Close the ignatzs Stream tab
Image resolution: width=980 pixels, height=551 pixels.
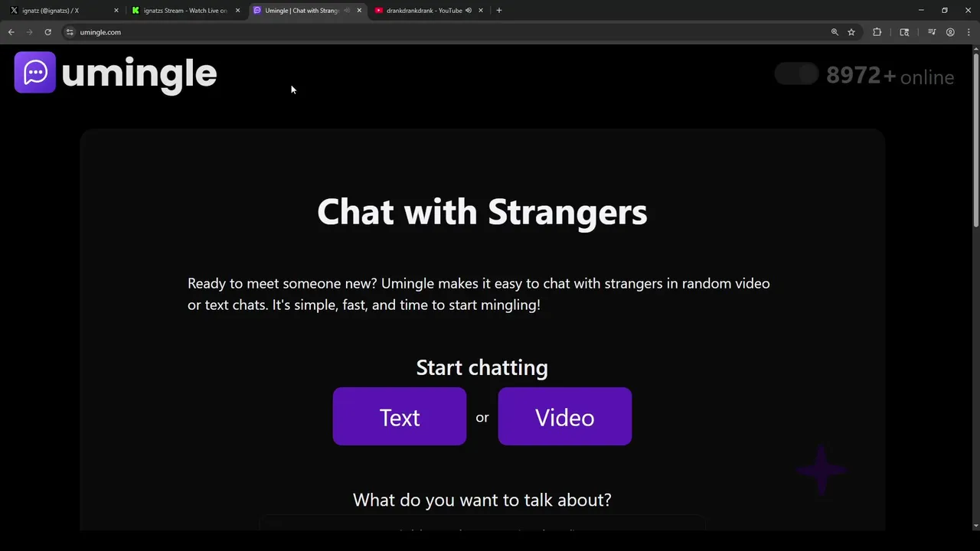tap(237, 11)
